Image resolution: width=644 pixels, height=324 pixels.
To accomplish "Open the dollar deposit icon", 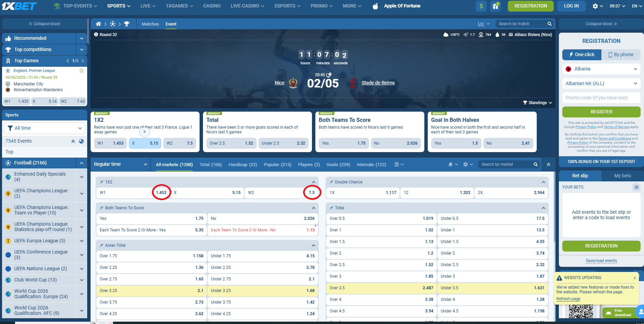I will (481, 6).
